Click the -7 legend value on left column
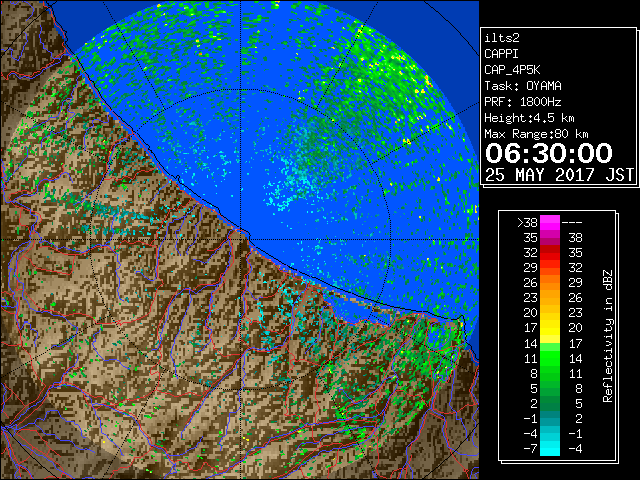 530,448
